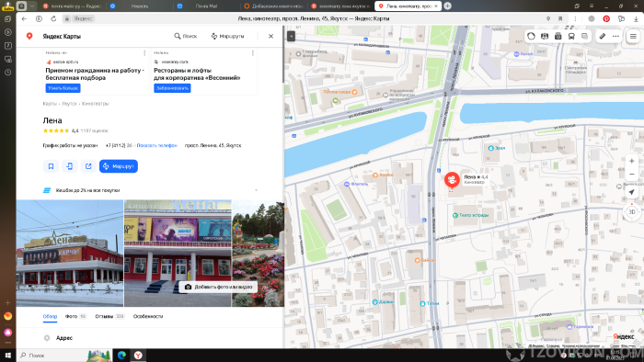The height and width of the screenshot is (362, 644).
Task: Expand the cashback 2% offer row
Action: [x=150, y=190]
